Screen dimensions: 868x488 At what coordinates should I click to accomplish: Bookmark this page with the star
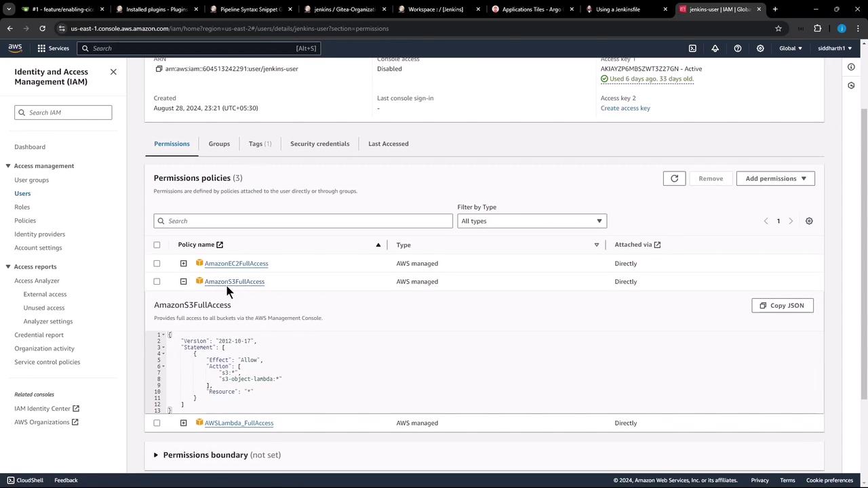pyautogui.click(x=778, y=28)
